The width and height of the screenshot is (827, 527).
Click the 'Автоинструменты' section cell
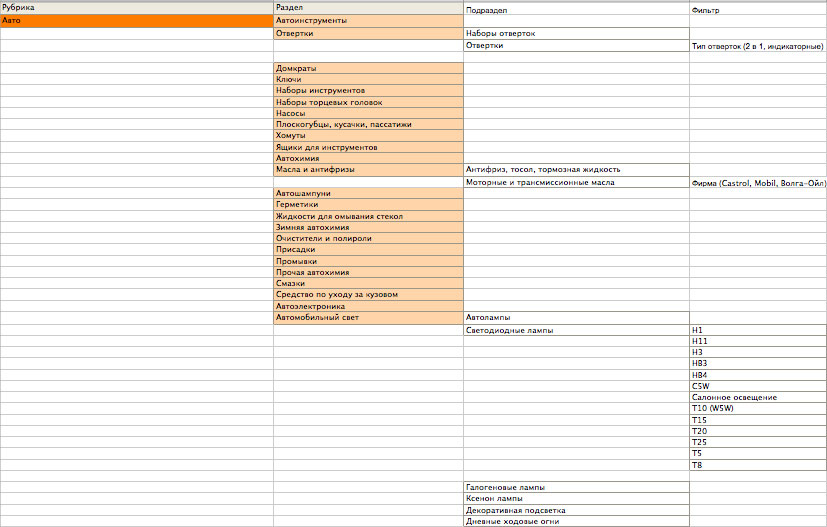[368, 20]
